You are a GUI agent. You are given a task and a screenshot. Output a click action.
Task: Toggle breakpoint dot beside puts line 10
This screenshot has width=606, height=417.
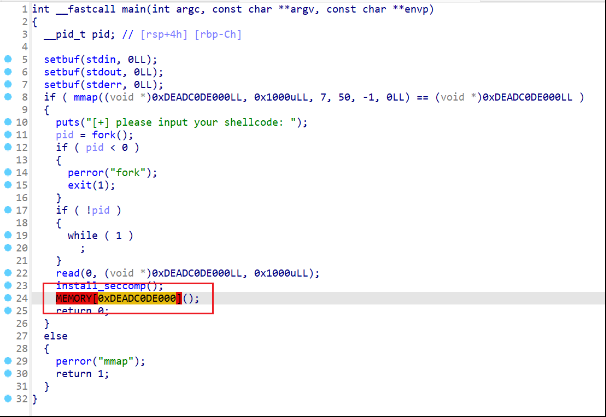pos(8,122)
